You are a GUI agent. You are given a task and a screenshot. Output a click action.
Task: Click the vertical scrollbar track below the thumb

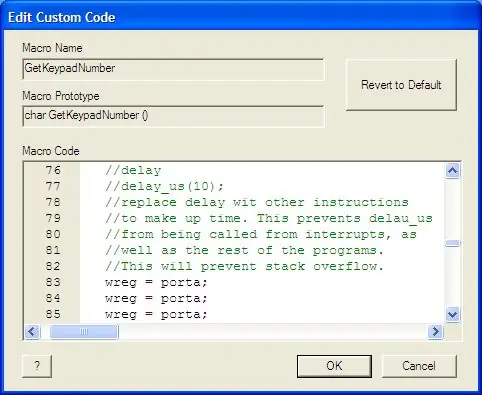click(452, 277)
